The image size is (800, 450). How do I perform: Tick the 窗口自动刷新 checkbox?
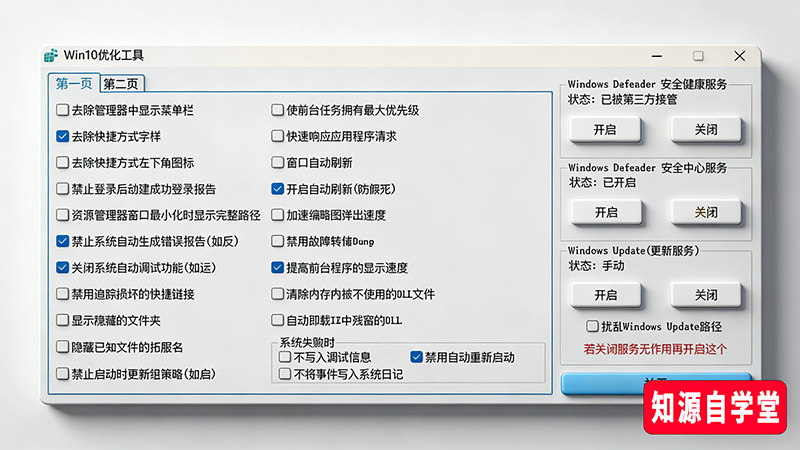278,162
